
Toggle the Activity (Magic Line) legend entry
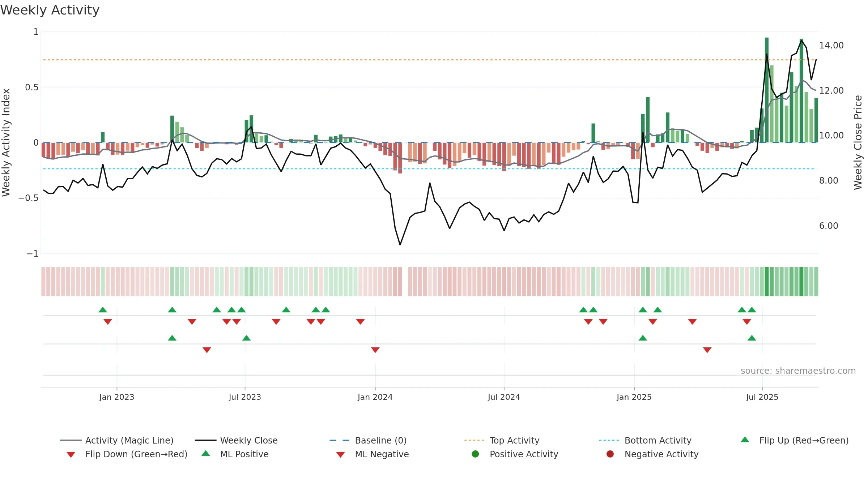coord(117,440)
